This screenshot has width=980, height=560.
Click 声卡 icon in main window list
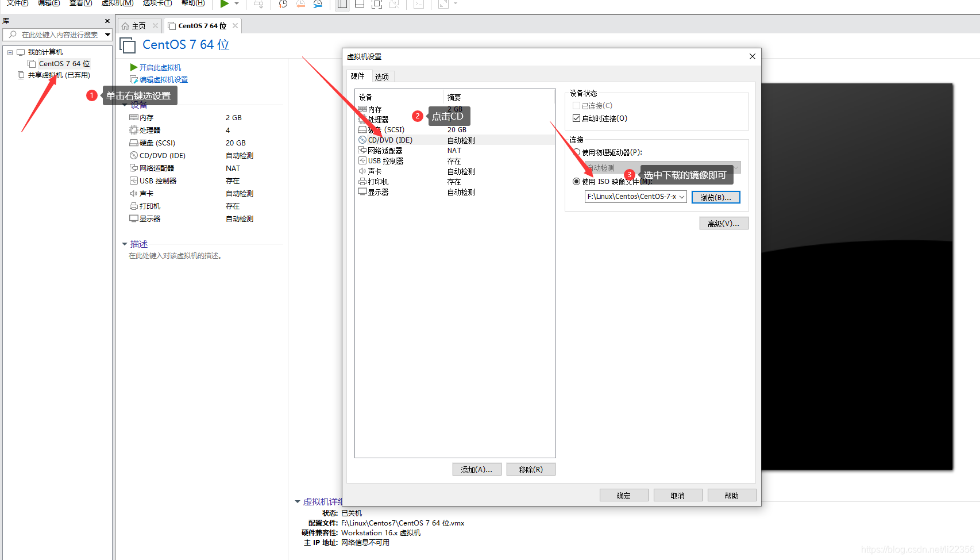tap(134, 193)
